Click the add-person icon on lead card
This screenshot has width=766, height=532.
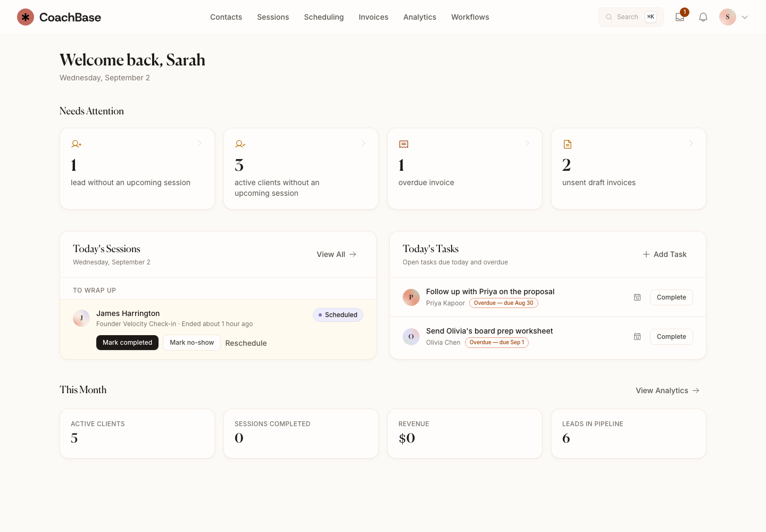click(76, 144)
